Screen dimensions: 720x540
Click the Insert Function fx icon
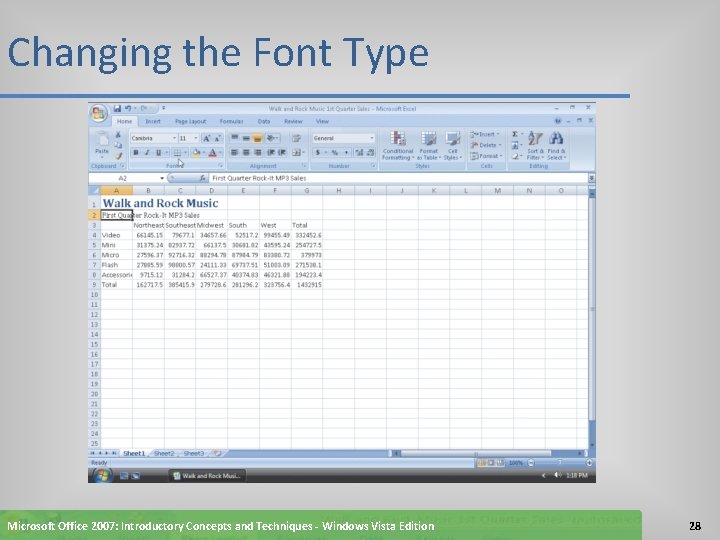point(202,178)
